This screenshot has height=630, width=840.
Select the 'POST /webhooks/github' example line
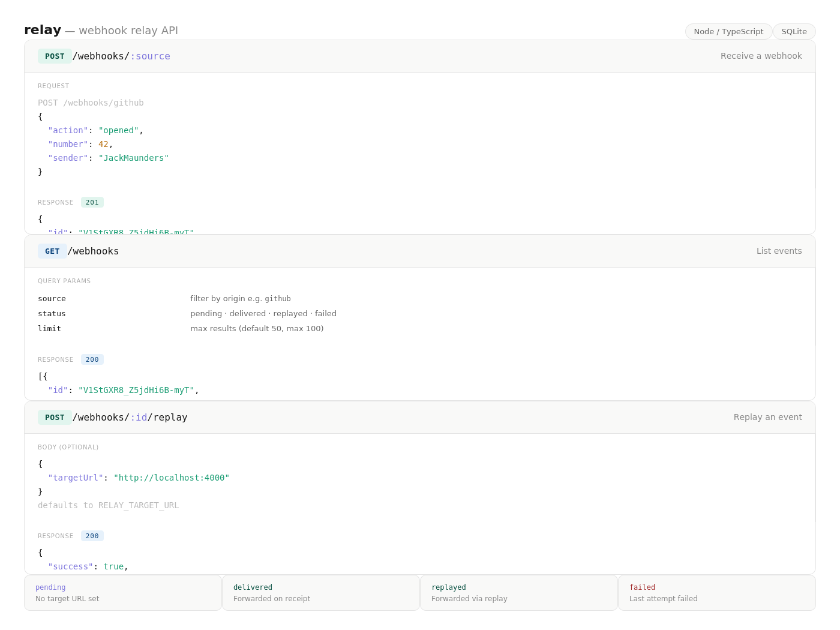click(x=91, y=103)
